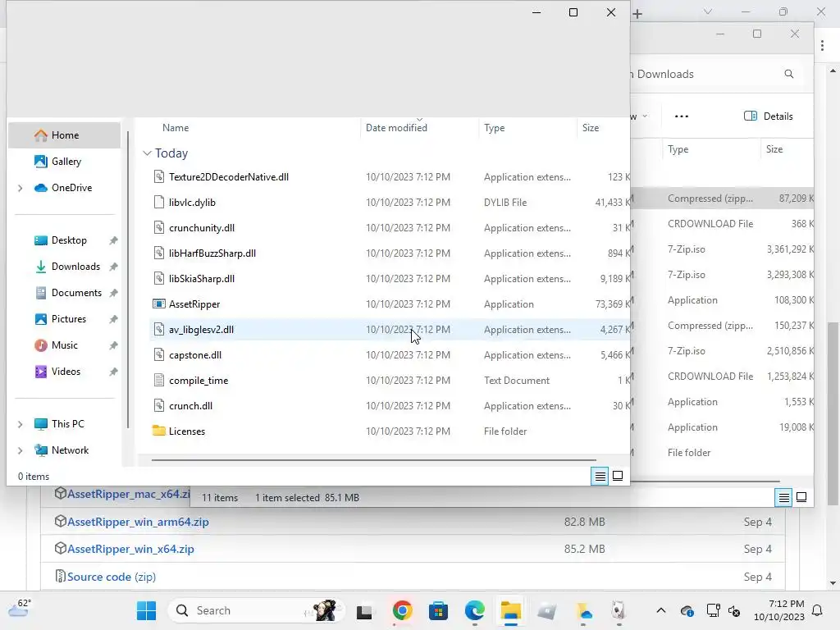This screenshot has height=630, width=840.
Task: Switch Downloads window to details view
Action: [783, 498]
